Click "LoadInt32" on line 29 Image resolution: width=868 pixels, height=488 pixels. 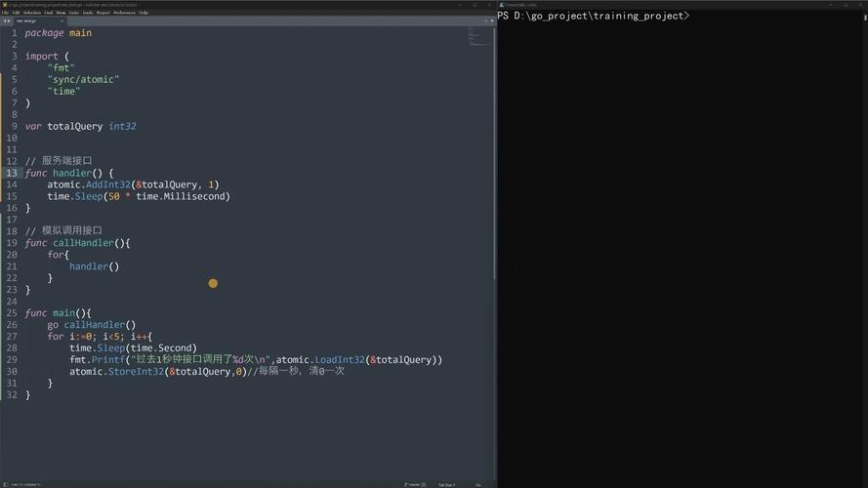coord(340,359)
